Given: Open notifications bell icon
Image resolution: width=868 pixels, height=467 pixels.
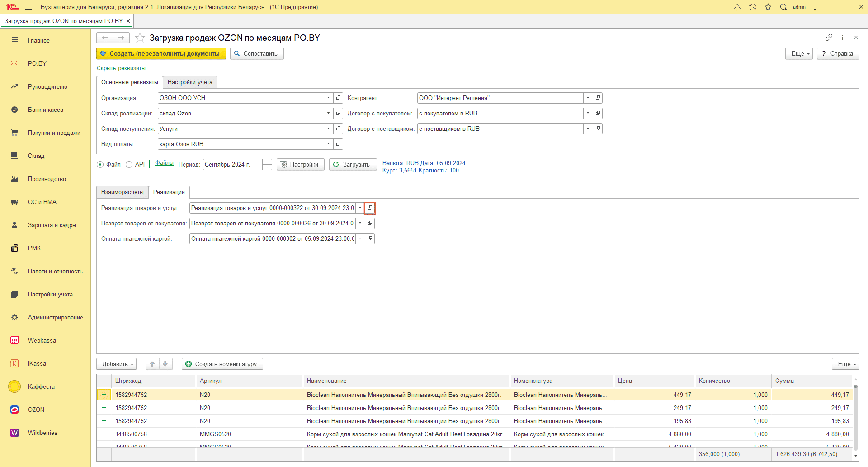Looking at the screenshot, I should 737,7.
